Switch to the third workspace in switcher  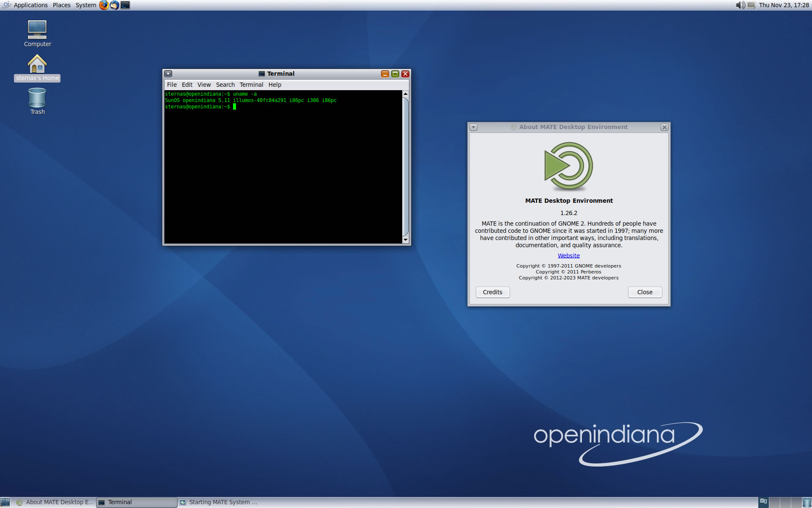point(785,502)
